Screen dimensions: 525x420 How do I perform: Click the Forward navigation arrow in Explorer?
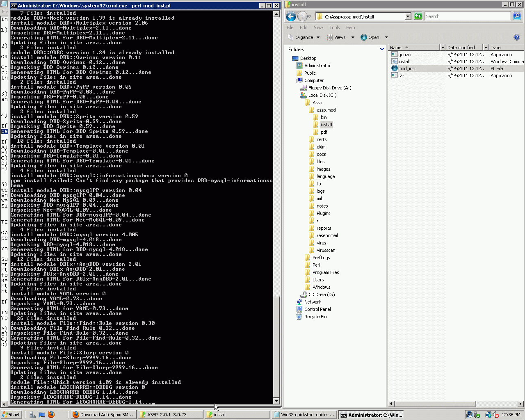[x=302, y=16]
